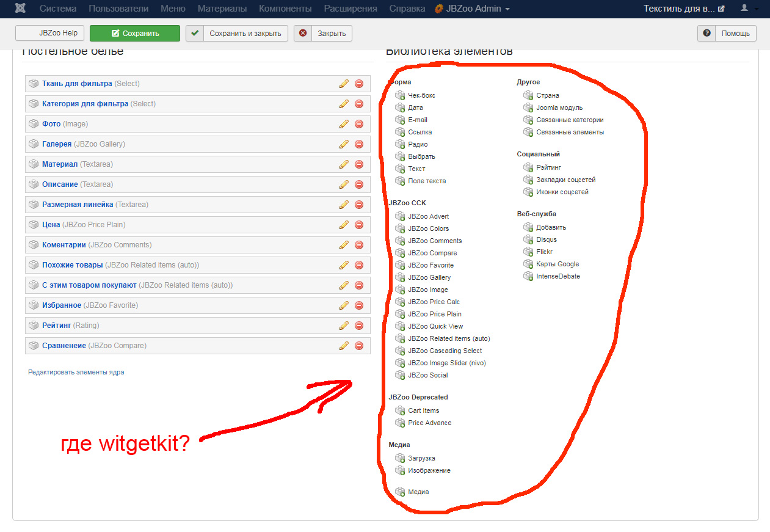The image size is (770, 532).
Task: Click the drag cube icon of Описание row
Action: click(x=34, y=184)
